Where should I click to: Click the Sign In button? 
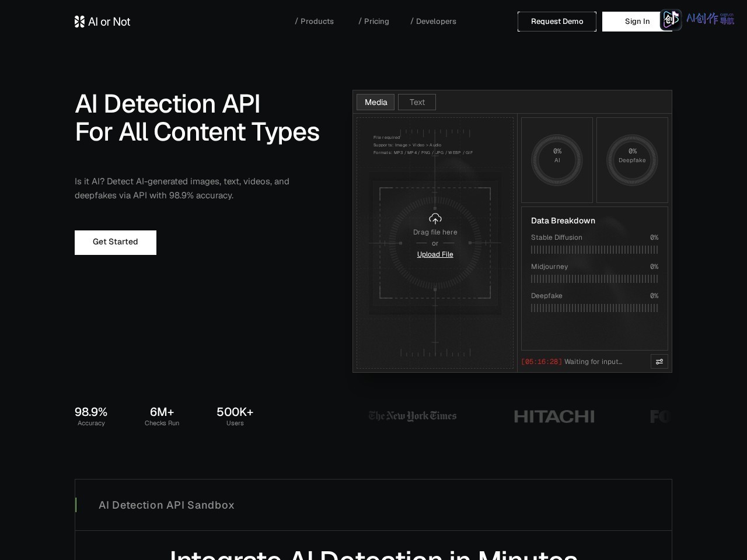[637, 22]
